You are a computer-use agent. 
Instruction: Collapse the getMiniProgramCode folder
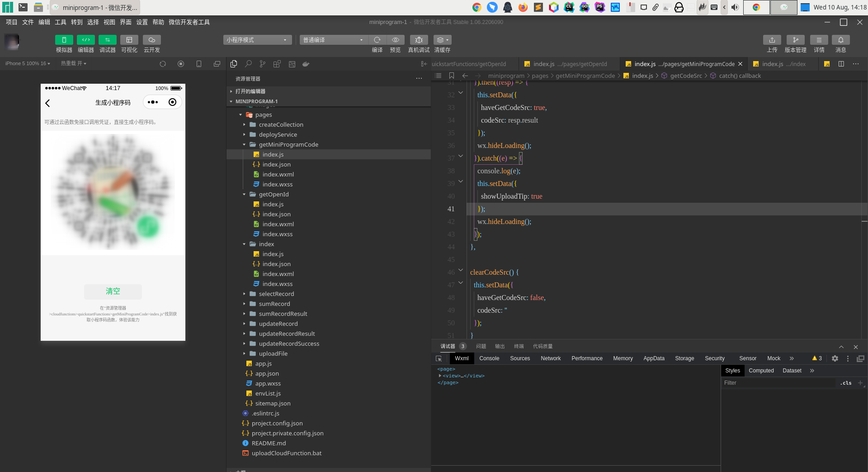[329, 144]
